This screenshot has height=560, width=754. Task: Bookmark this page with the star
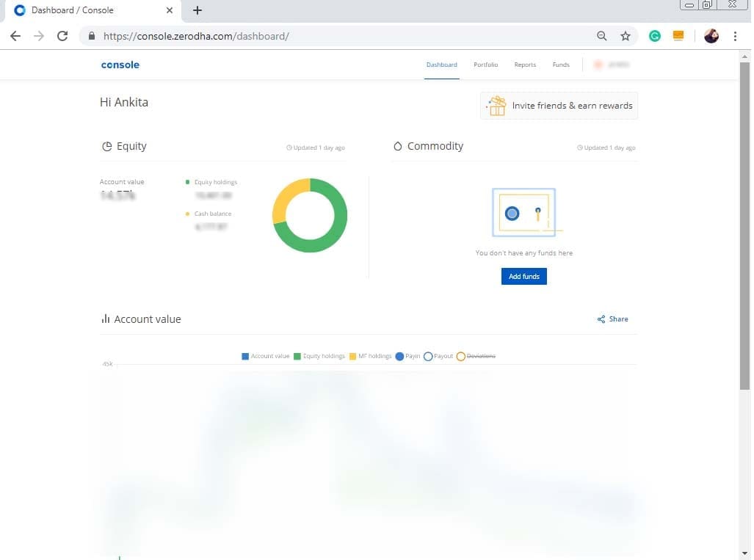(x=625, y=36)
